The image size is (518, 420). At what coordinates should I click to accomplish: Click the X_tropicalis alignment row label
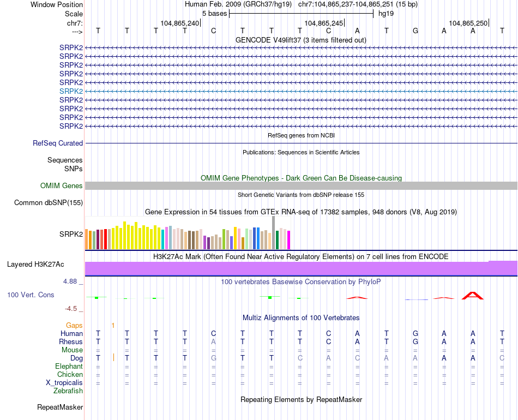[64, 383]
